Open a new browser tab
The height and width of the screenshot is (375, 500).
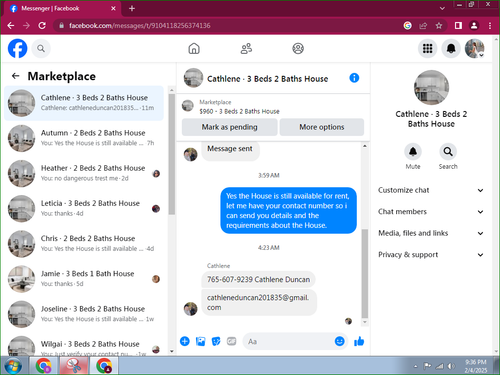pyautogui.click(x=132, y=9)
